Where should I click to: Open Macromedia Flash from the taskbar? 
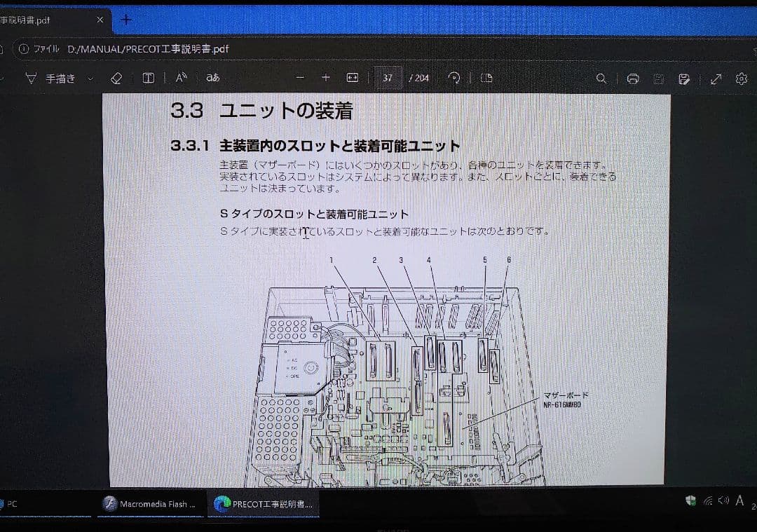[x=151, y=503]
